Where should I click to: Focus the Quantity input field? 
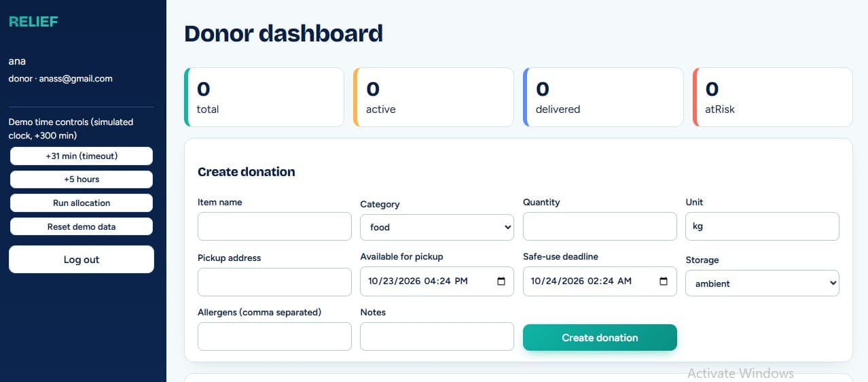(600, 226)
